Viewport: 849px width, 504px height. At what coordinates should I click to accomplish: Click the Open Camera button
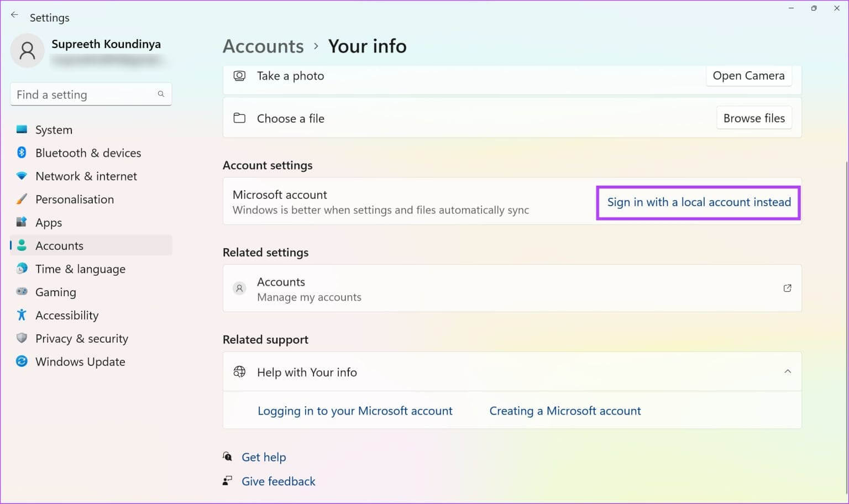click(748, 76)
